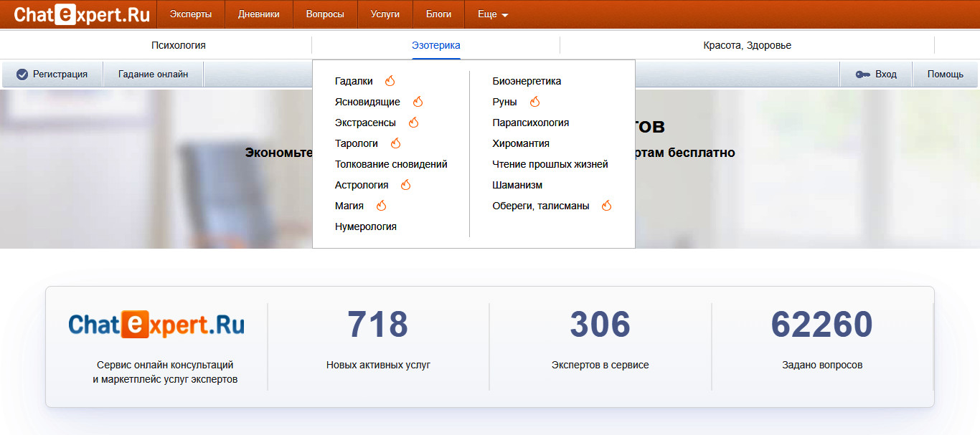Click the flame icon beside Обереги, талисманы
This screenshot has height=435, width=980.
click(606, 206)
